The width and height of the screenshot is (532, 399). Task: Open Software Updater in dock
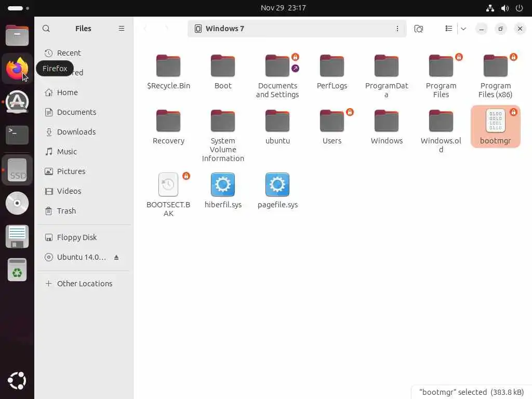17,102
